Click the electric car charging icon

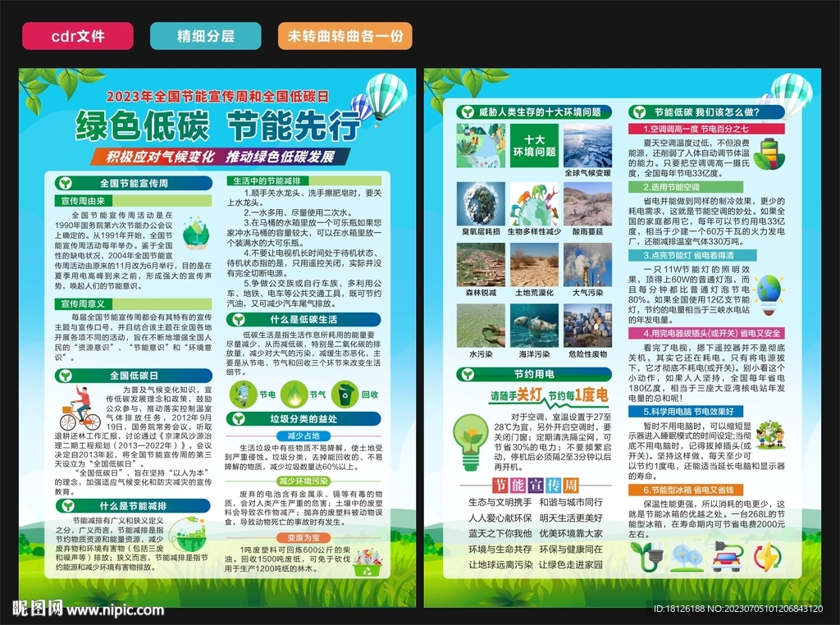(x=728, y=556)
